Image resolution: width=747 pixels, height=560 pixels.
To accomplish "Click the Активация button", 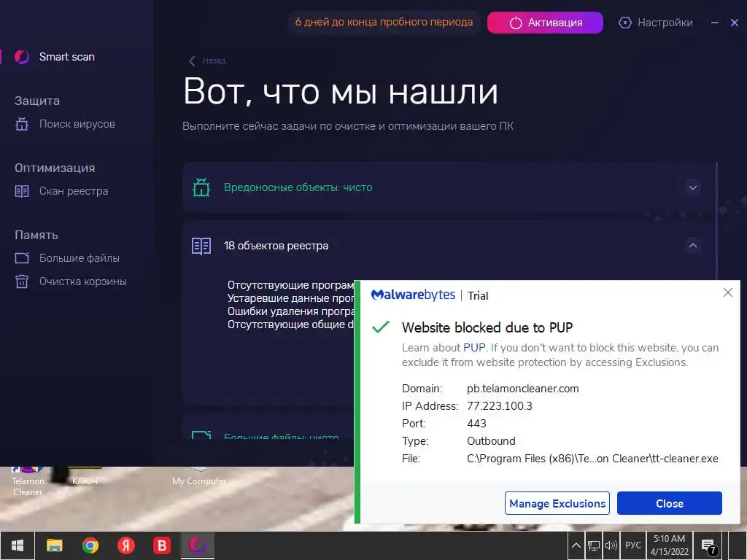I will coord(545,23).
